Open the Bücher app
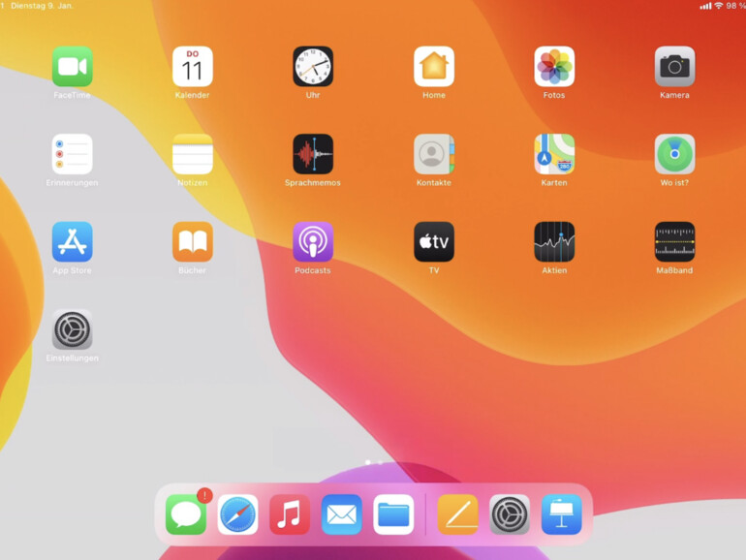The height and width of the screenshot is (560, 746). click(193, 241)
